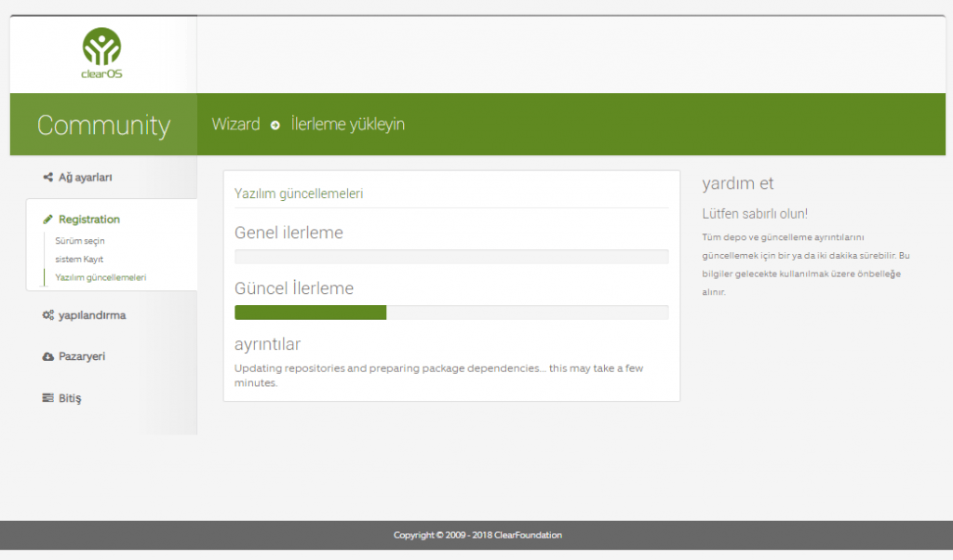
Task: Click the breadcrumb arrow icon after Wizard
Action: [x=275, y=125]
